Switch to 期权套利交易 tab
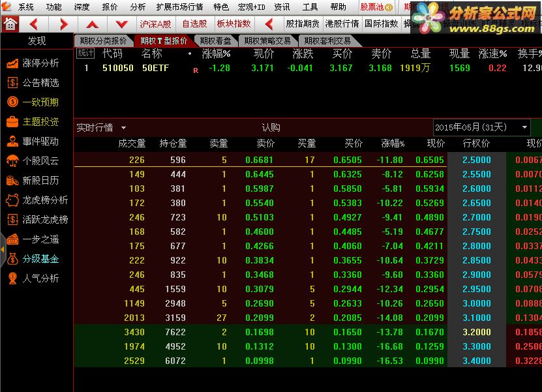 (x=327, y=41)
